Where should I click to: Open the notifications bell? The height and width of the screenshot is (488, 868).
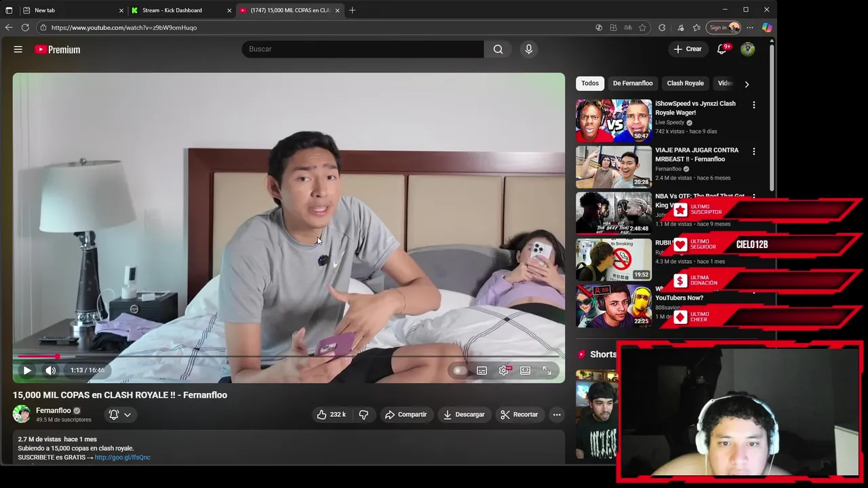click(x=722, y=49)
